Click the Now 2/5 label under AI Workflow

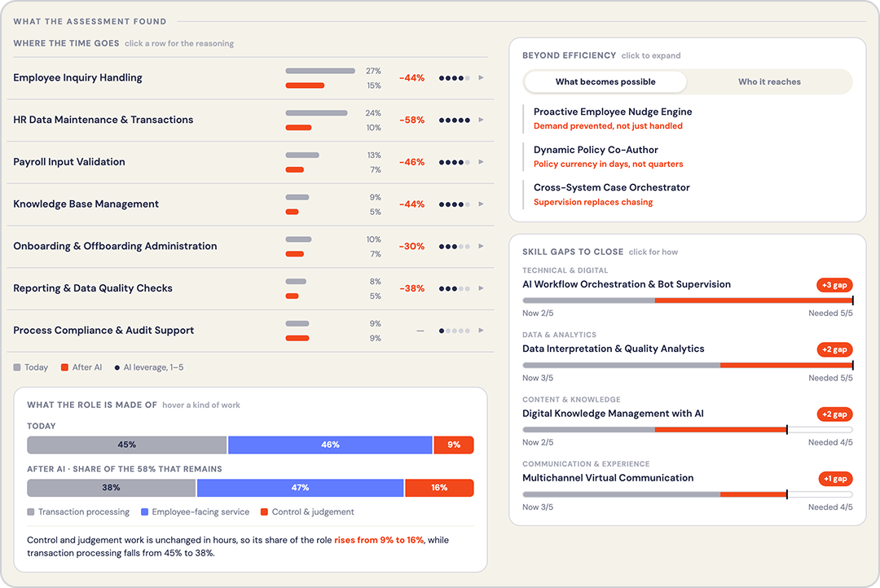point(538,314)
